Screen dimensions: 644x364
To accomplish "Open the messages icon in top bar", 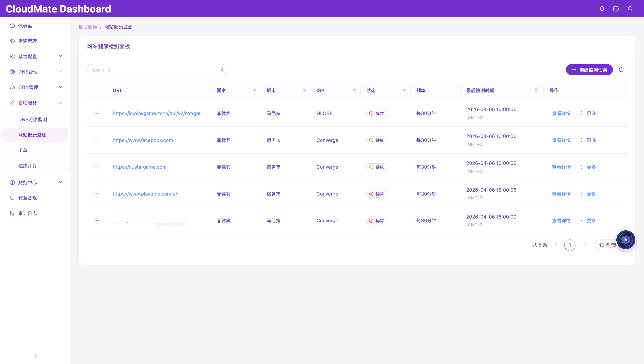I will [616, 9].
